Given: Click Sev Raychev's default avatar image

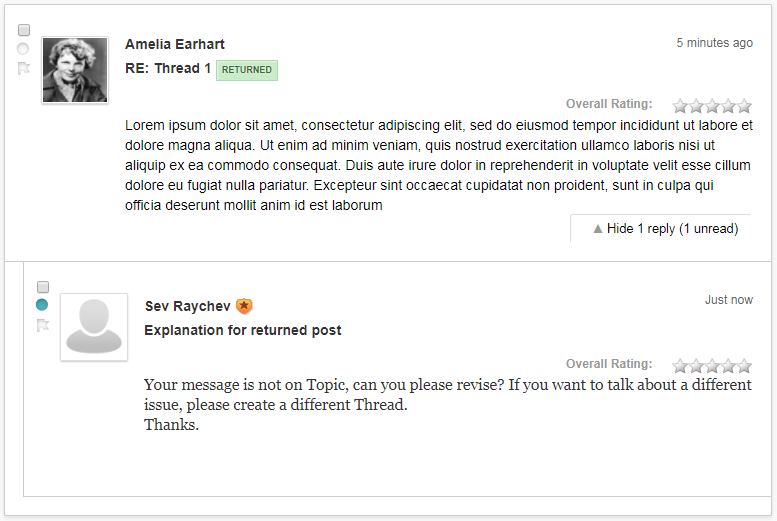Looking at the screenshot, I should pyautogui.click(x=94, y=327).
